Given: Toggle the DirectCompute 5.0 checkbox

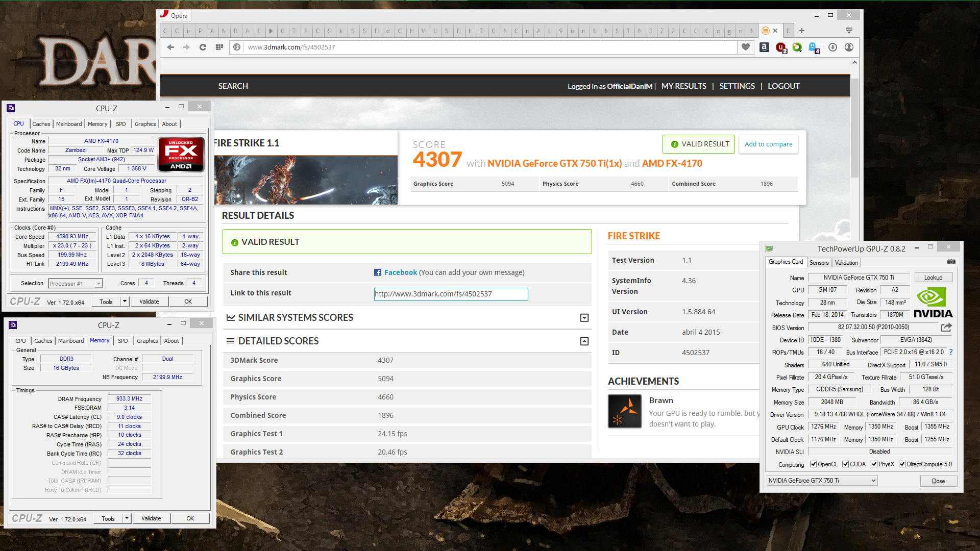Looking at the screenshot, I should click(x=902, y=464).
